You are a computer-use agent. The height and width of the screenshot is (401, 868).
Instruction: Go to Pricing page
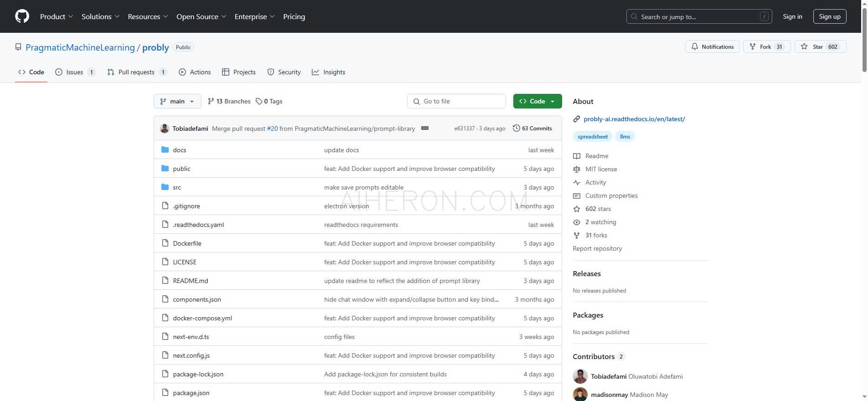(294, 16)
